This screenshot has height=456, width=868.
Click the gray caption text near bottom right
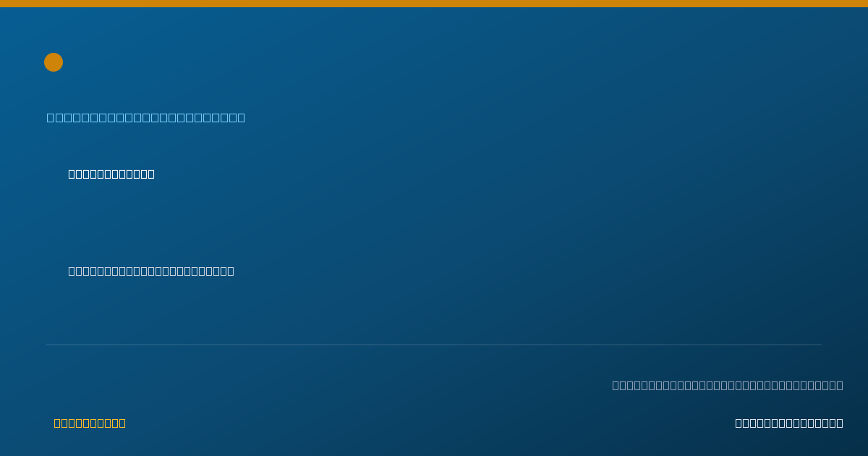click(x=728, y=385)
